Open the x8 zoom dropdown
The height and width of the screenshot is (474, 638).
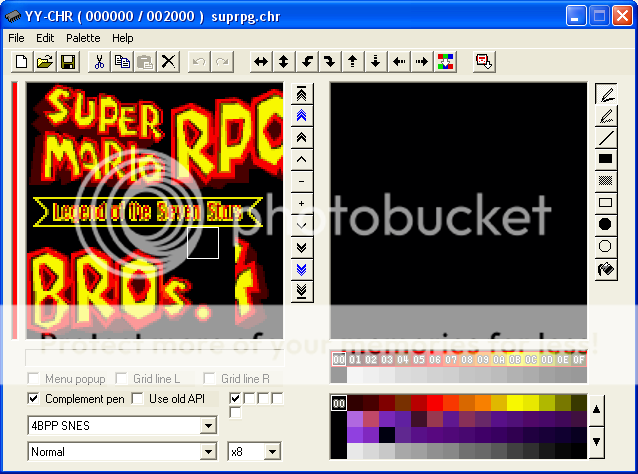coord(272,452)
